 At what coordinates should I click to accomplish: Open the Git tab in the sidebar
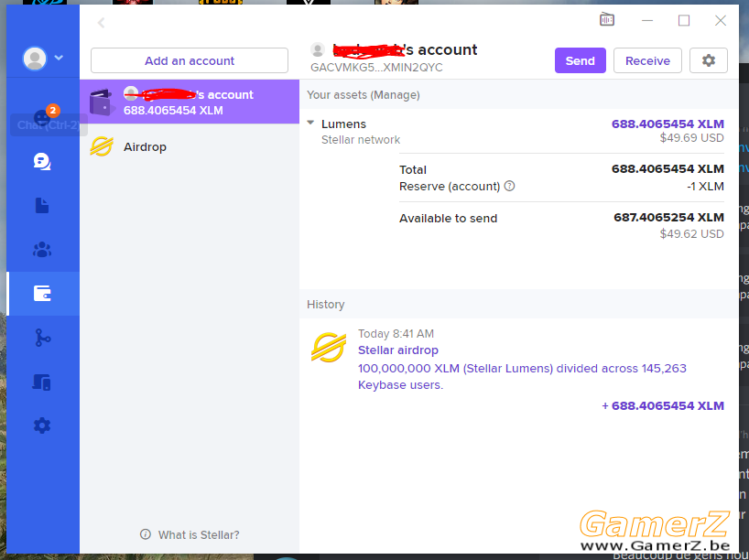coord(42,338)
